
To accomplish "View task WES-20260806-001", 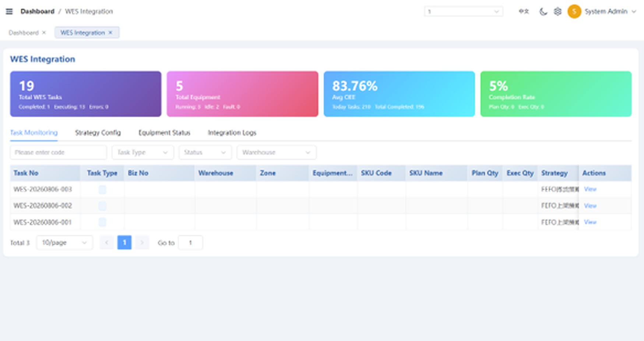I will pos(590,222).
